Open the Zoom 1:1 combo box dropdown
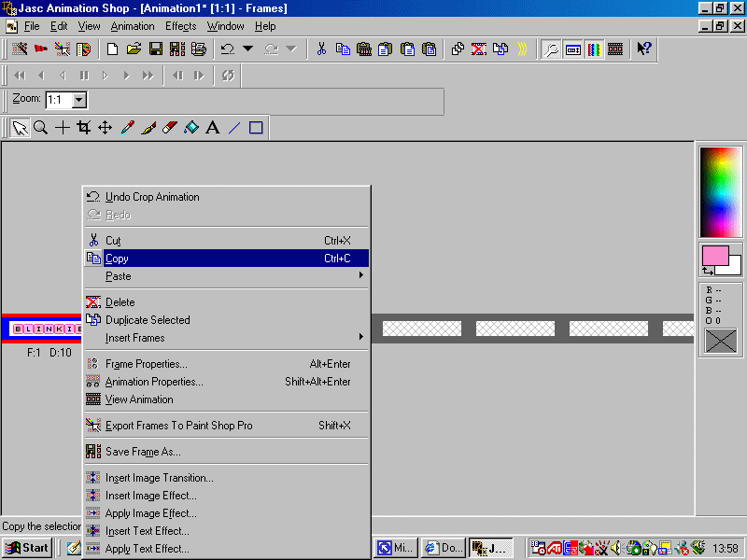Screen dimensions: 747x560 pos(79,100)
